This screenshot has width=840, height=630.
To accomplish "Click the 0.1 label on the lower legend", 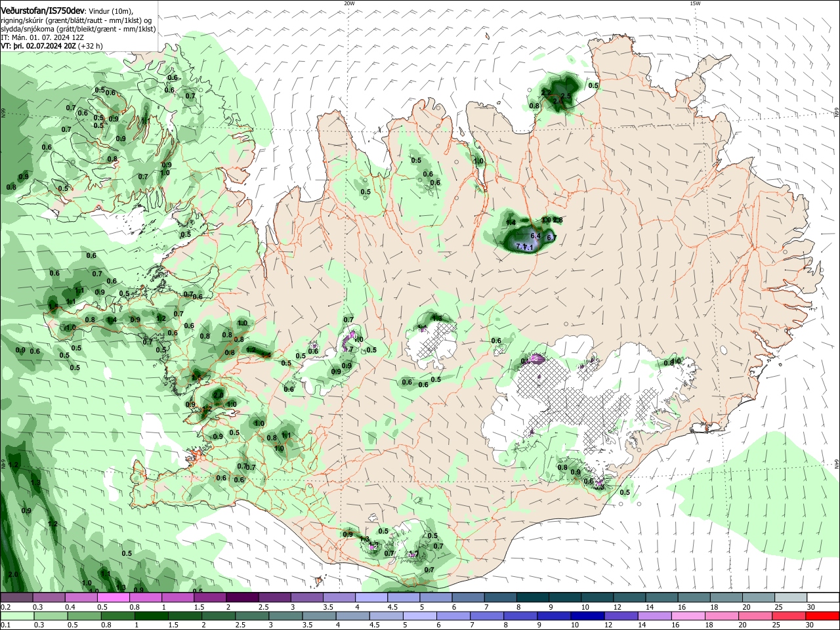I will (x=5, y=625).
